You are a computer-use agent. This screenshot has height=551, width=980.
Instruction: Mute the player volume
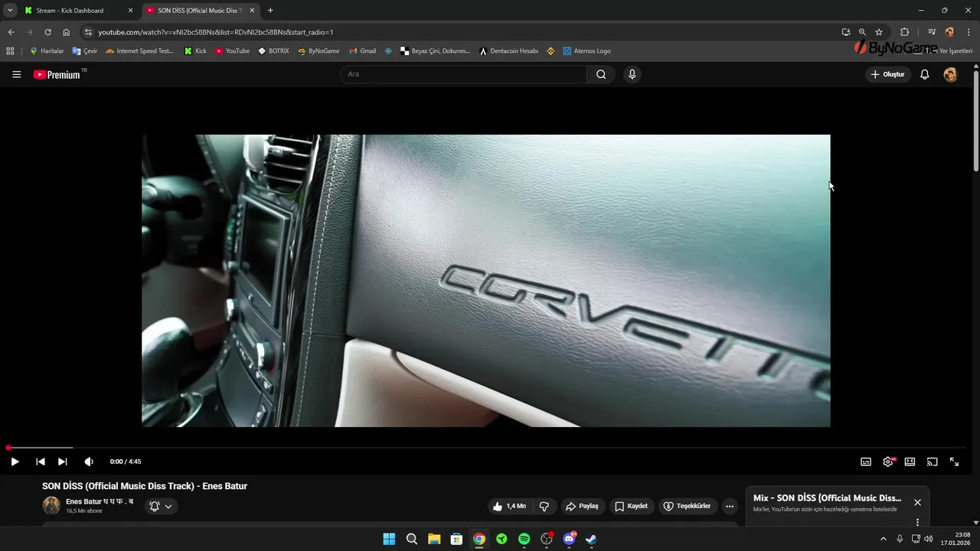coord(89,461)
